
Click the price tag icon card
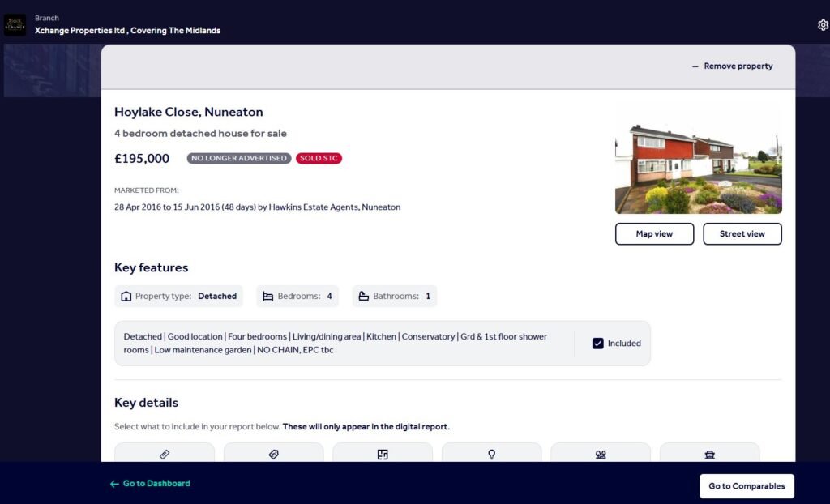pos(273,454)
